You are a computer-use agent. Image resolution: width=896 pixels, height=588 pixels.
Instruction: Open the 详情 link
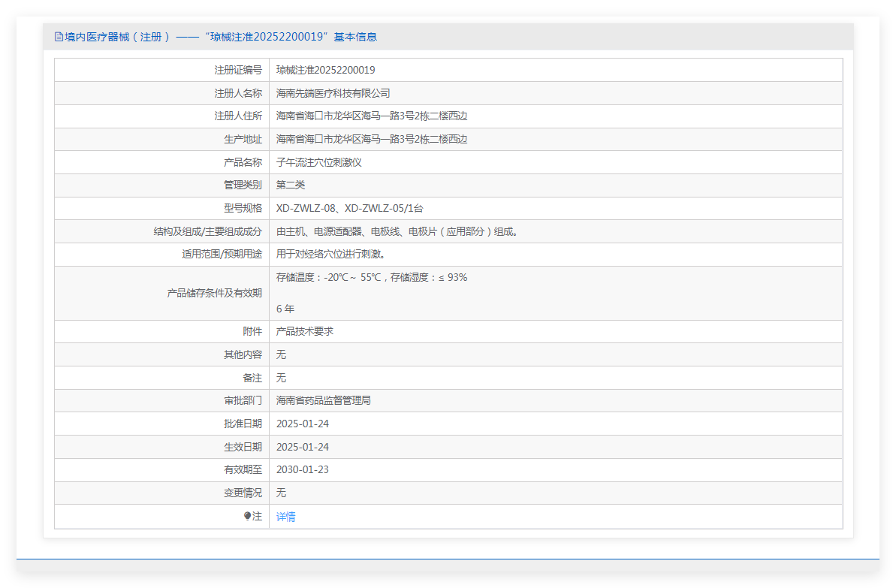pos(285,517)
